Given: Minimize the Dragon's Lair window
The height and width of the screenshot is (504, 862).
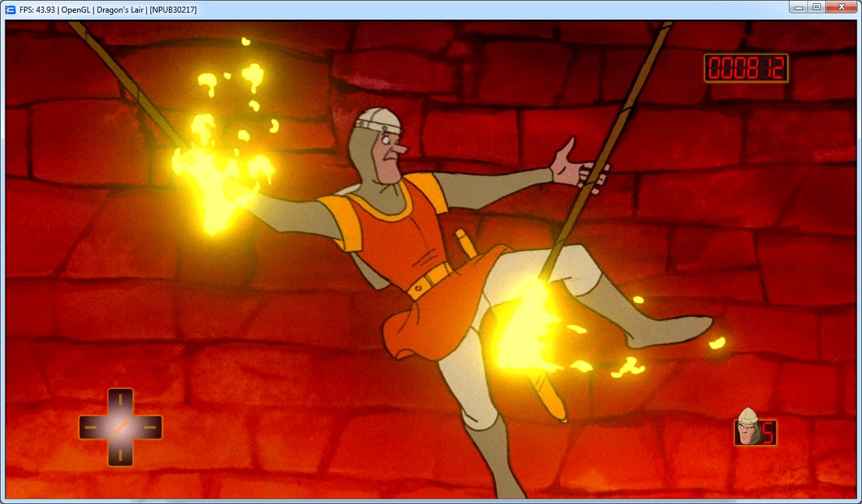Looking at the screenshot, I should point(797,7).
